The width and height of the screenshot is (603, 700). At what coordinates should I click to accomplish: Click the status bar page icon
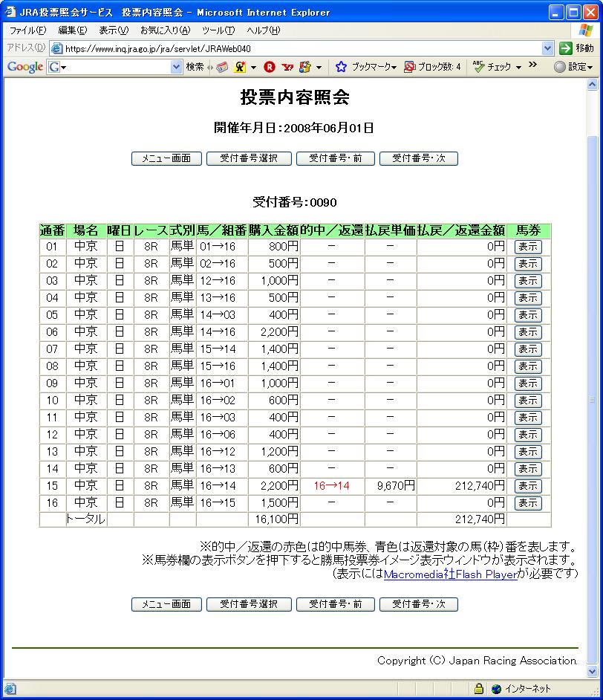coord(10,688)
